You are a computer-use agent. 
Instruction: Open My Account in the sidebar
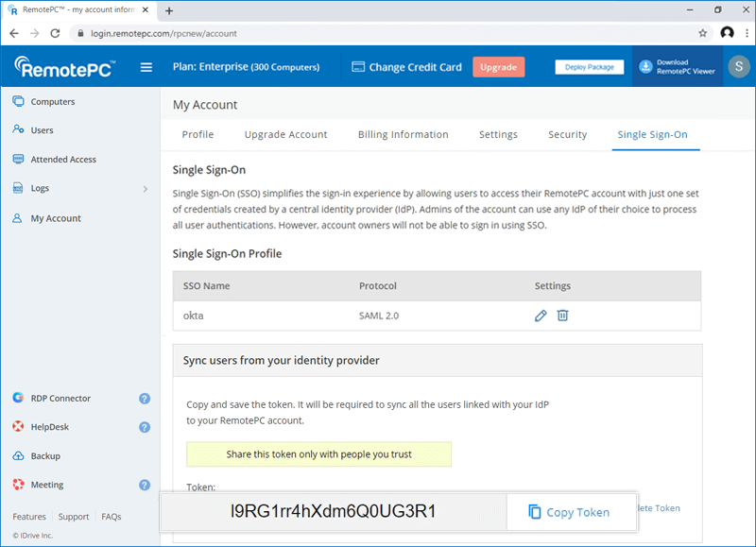pos(56,218)
